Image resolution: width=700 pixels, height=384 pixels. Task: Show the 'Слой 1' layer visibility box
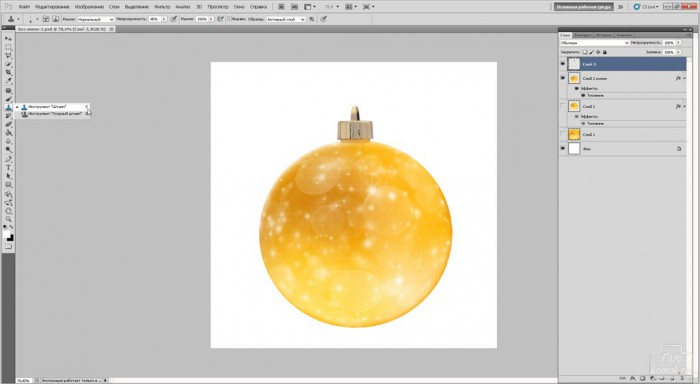tap(562, 134)
